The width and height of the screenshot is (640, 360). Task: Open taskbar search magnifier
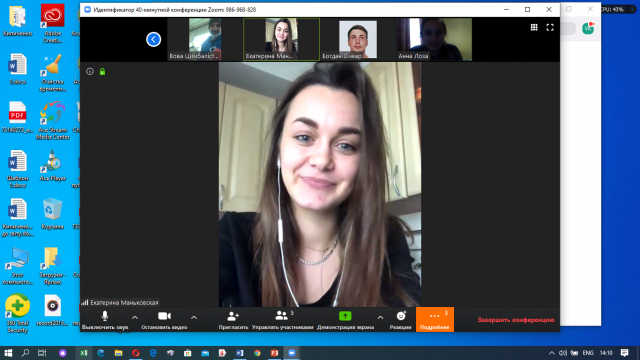(25, 353)
